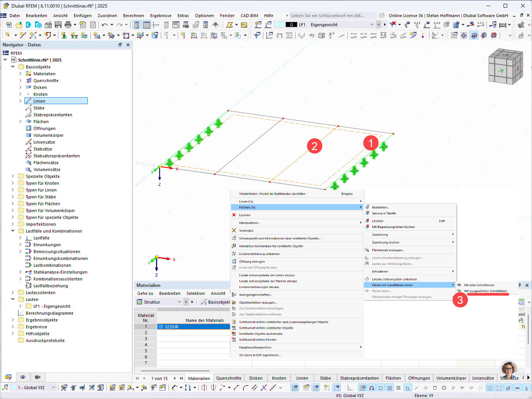
Task: Select the new member tool icon
Action: (x=33, y=35)
